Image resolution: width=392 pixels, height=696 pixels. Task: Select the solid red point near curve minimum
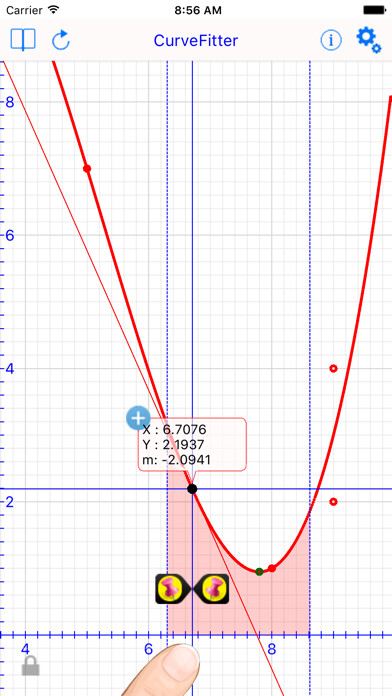coord(272,568)
